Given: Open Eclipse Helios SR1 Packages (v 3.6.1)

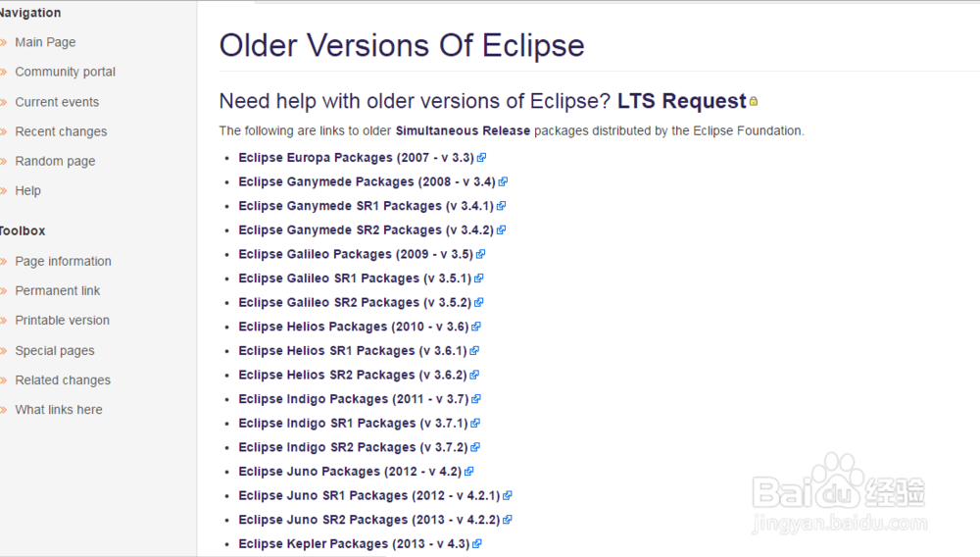Looking at the screenshot, I should [x=353, y=351].
